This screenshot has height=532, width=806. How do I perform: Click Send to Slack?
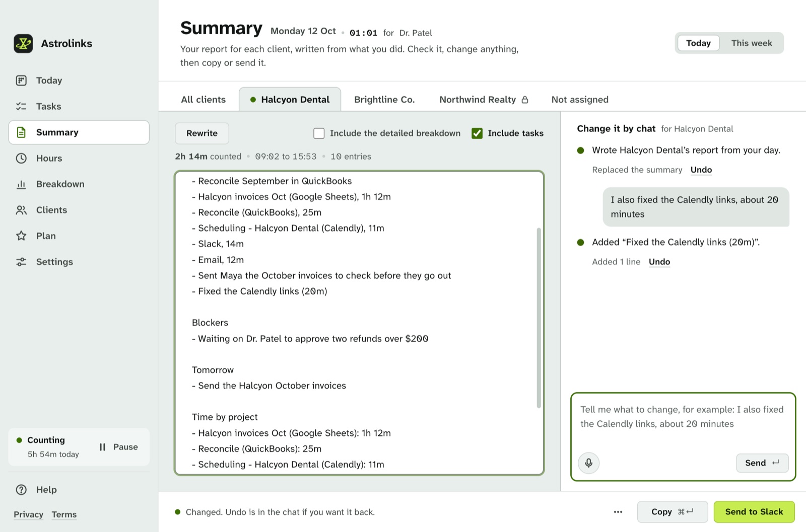pyautogui.click(x=754, y=512)
